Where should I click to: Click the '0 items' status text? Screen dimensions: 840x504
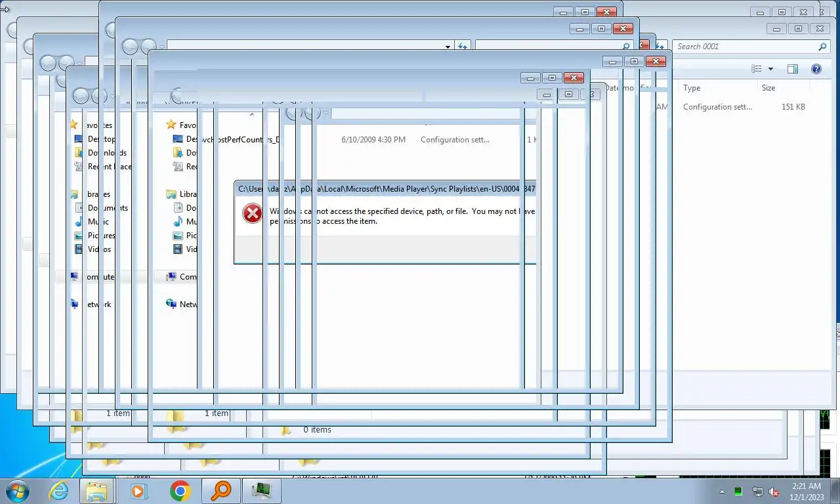pyautogui.click(x=317, y=430)
